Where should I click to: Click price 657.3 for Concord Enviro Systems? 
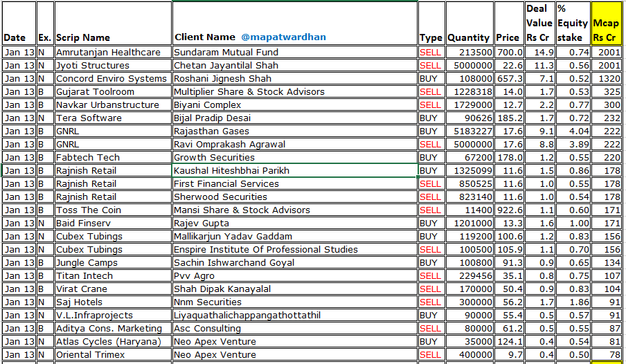(509, 79)
